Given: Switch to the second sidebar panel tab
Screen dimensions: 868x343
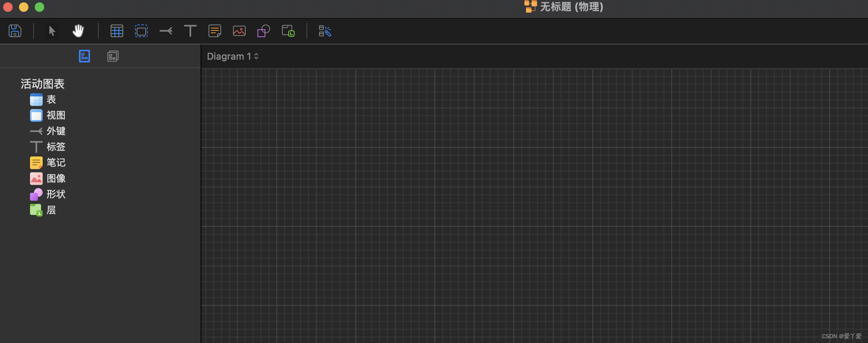Looking at the screenshot, I should point(113,56).
